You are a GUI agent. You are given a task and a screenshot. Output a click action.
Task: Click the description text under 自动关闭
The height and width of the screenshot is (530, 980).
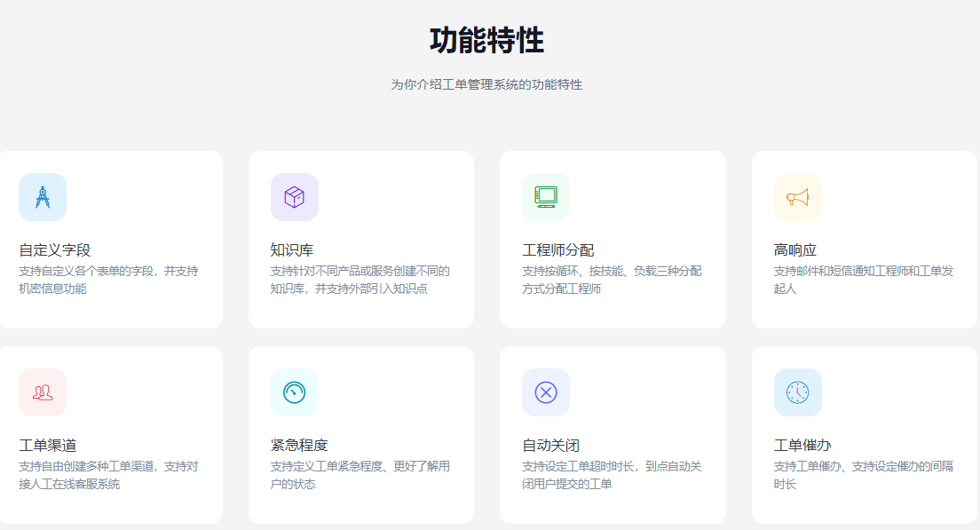click(x=612, y=475)
